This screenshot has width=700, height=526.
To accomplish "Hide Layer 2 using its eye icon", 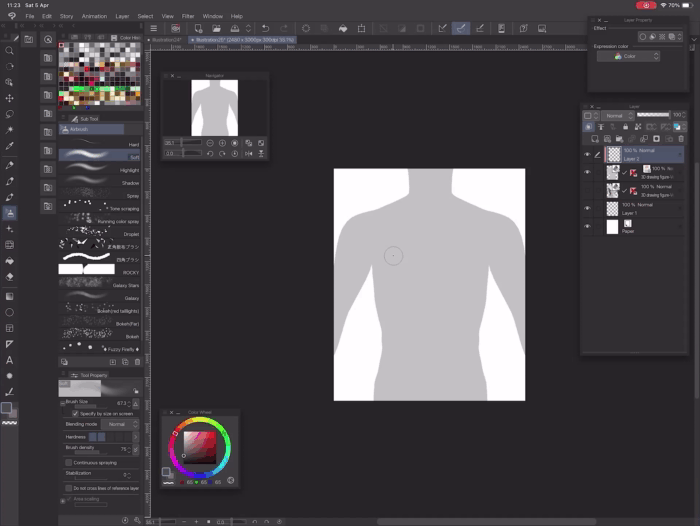I will 587,155.
